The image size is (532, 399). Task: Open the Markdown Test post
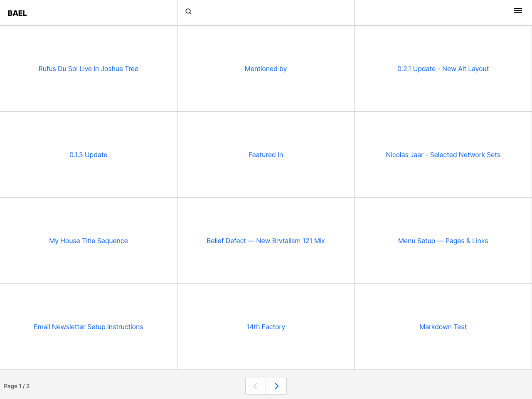click(443, 327)
